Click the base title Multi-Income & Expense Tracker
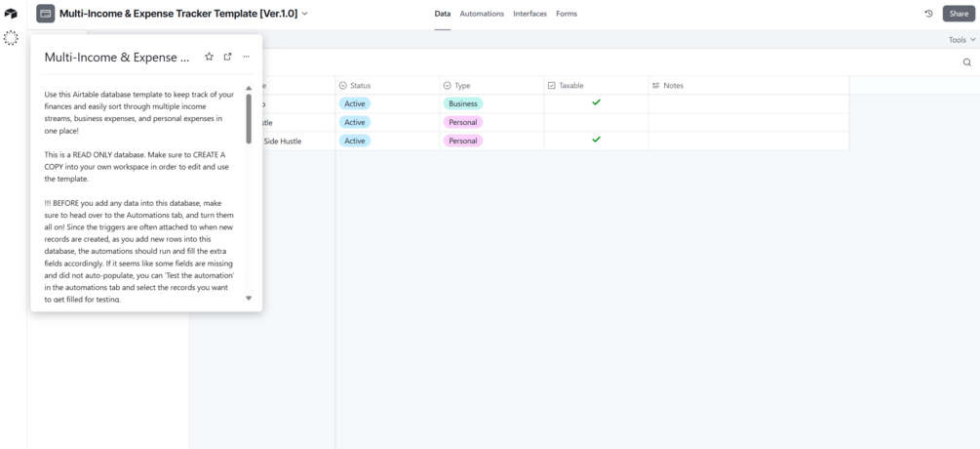 coord(178,13)
